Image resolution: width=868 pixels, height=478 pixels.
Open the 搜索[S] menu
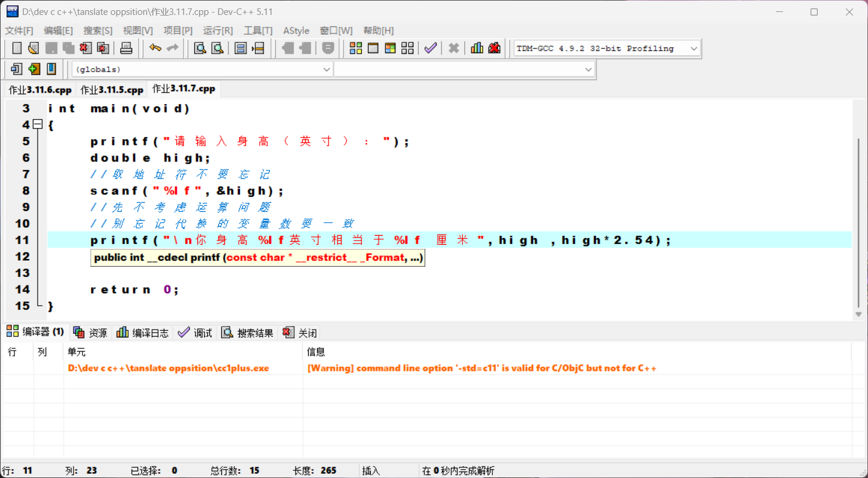(98, 31)
